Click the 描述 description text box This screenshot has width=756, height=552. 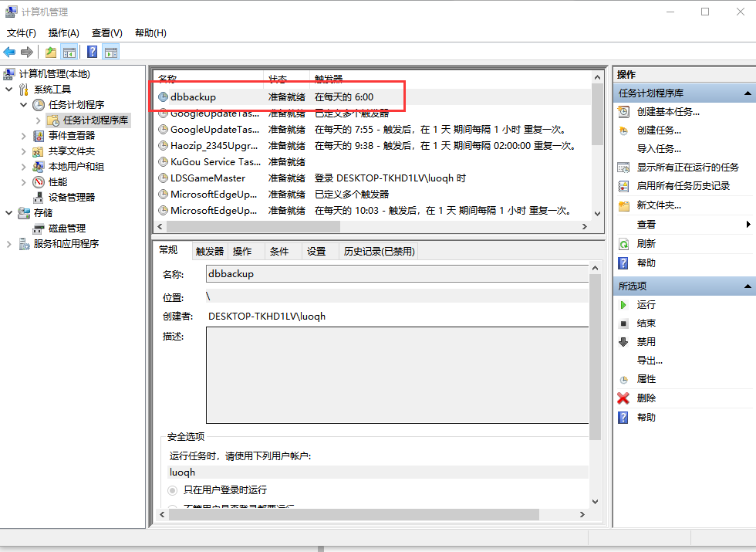397,375
